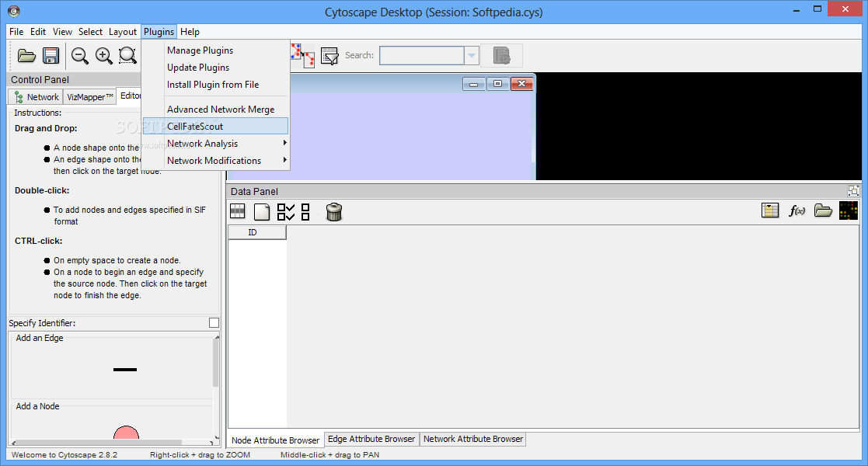Open the View menu
The image size is (868, 466).
tap(62, 32)
